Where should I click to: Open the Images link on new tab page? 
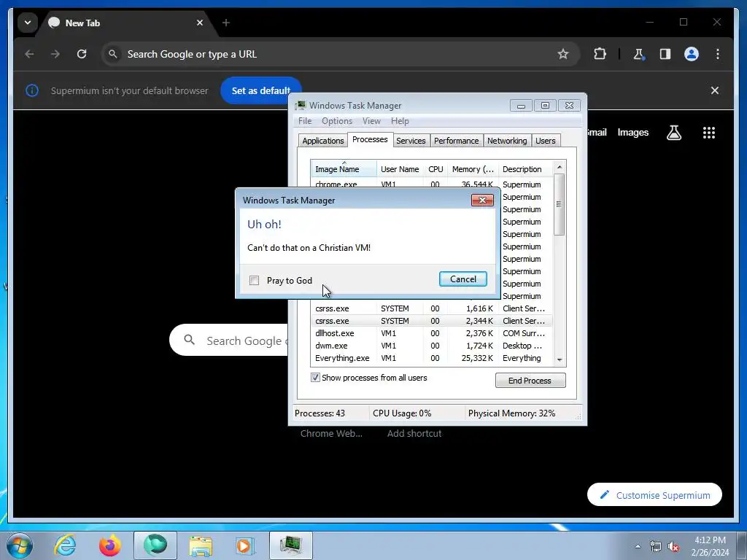pos(632,133)
